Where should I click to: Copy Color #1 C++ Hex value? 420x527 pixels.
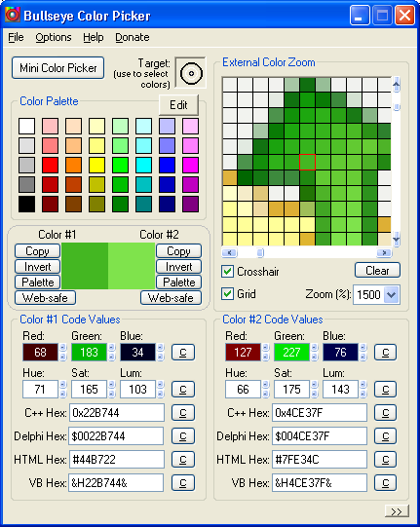[x=183, y=412]
